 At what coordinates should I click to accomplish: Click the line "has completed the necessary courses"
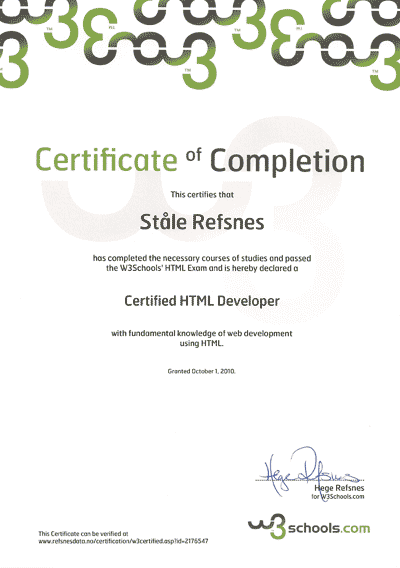[202, 258]
